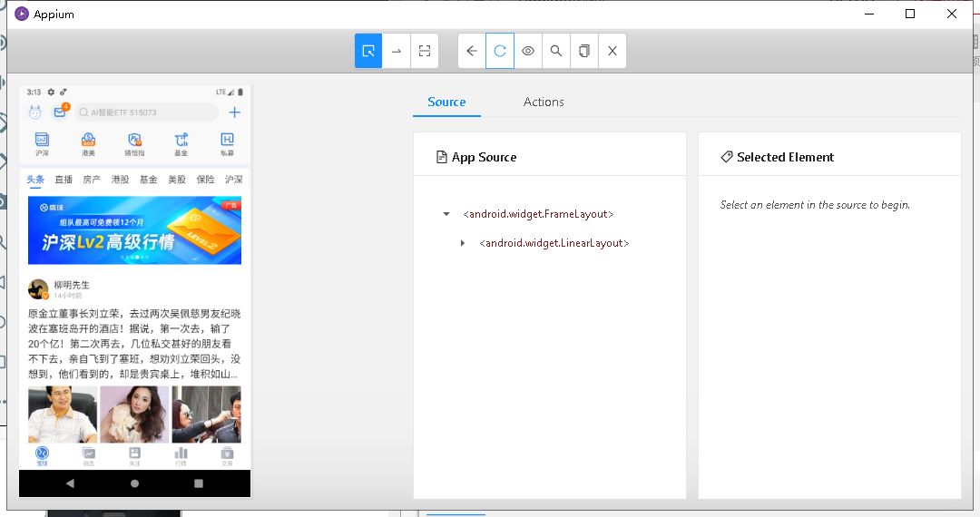Select <android.widget.FrameLayout> in the source tree
Screen dimensions: 980x517
[x=538, y=214]
